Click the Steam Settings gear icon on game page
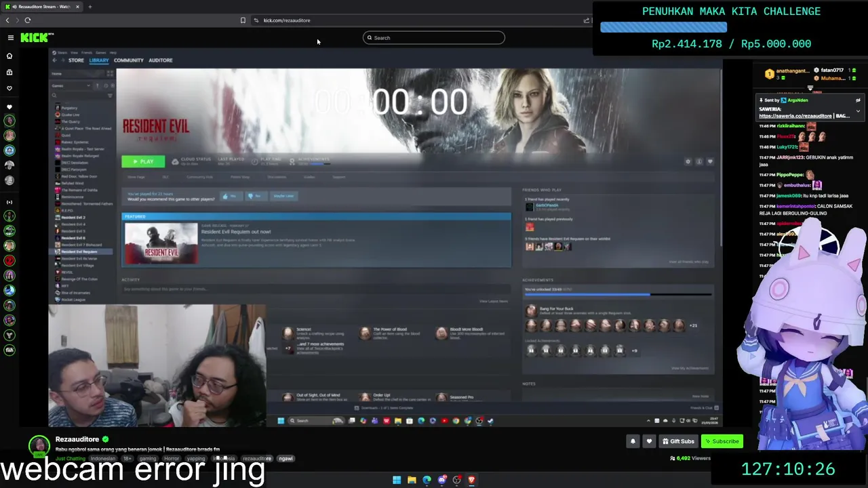Screen dimensions: 868x488 click(x=688, y=161)
